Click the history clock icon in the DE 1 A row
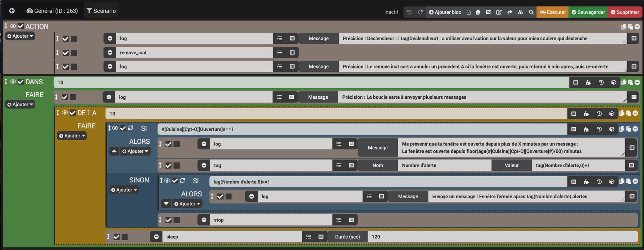 599,114
